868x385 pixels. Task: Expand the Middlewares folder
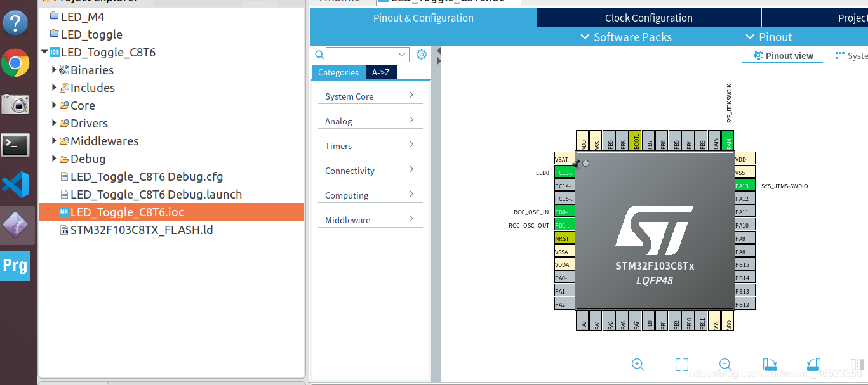54,141
